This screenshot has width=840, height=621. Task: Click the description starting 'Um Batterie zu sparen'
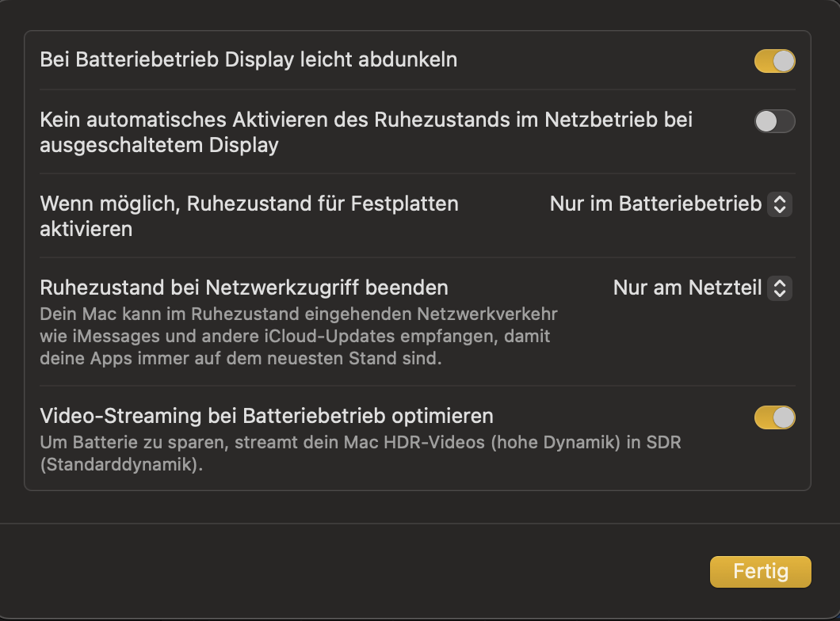click(360, 443)
